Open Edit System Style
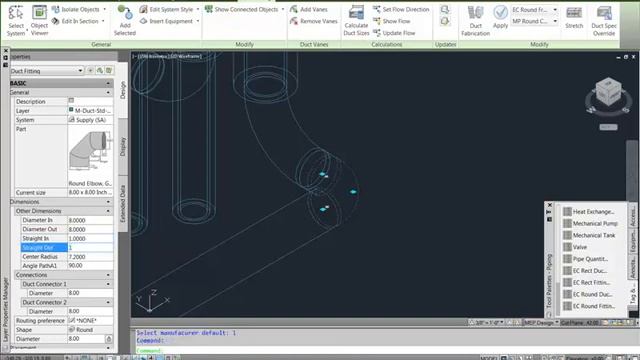Image resolution: width=640 pixels, height=360 pixels. click(x=169, y=9)
